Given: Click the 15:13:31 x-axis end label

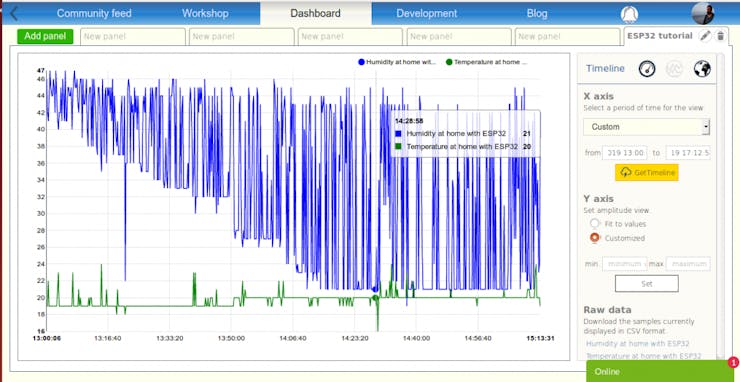Looking at the screenshot, I should pos(540,338).
